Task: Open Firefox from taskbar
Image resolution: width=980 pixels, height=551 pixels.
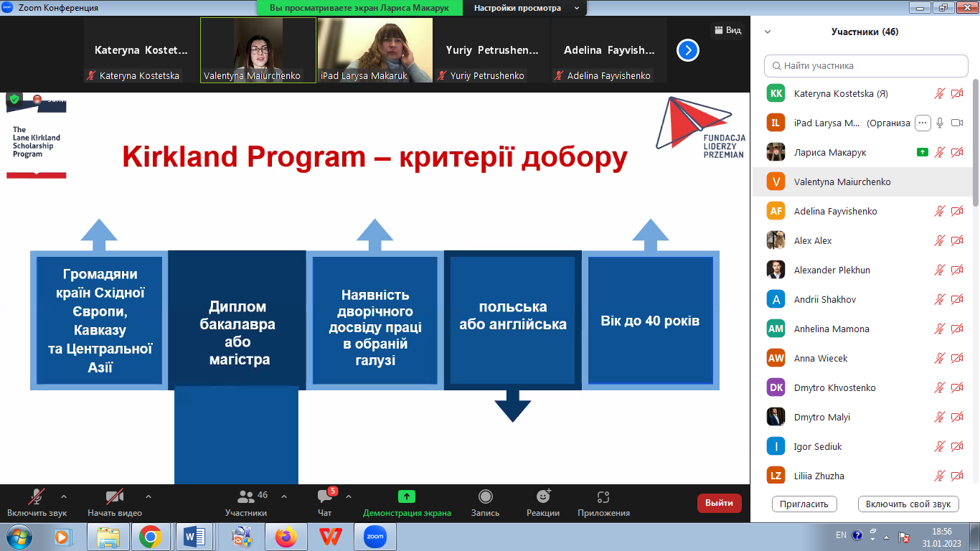Action: click(286, 537)
